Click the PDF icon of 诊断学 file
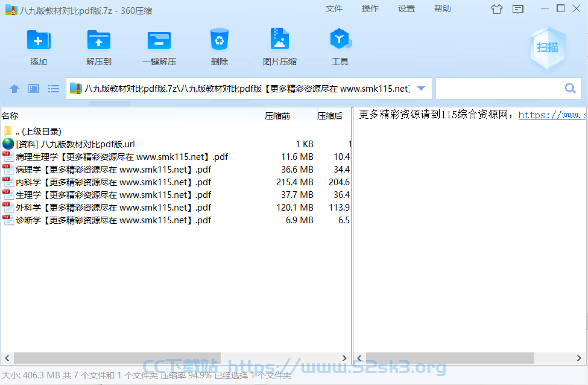 (8, 220)
